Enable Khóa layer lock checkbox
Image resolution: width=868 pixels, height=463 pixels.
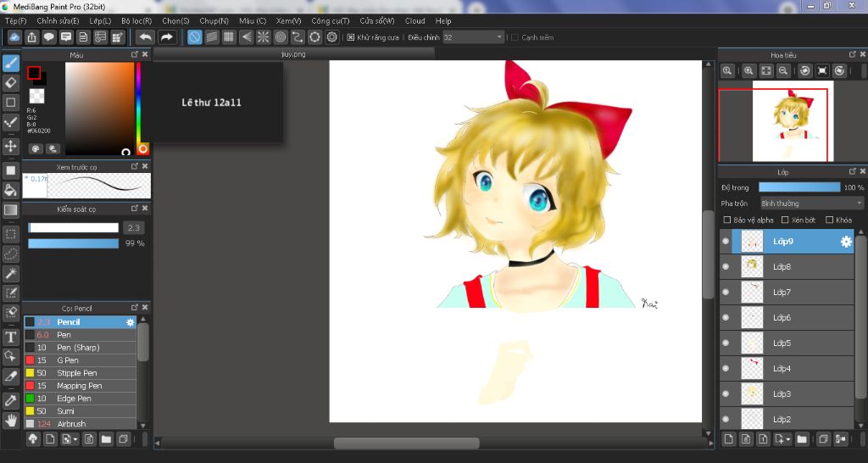click(829, 220)
